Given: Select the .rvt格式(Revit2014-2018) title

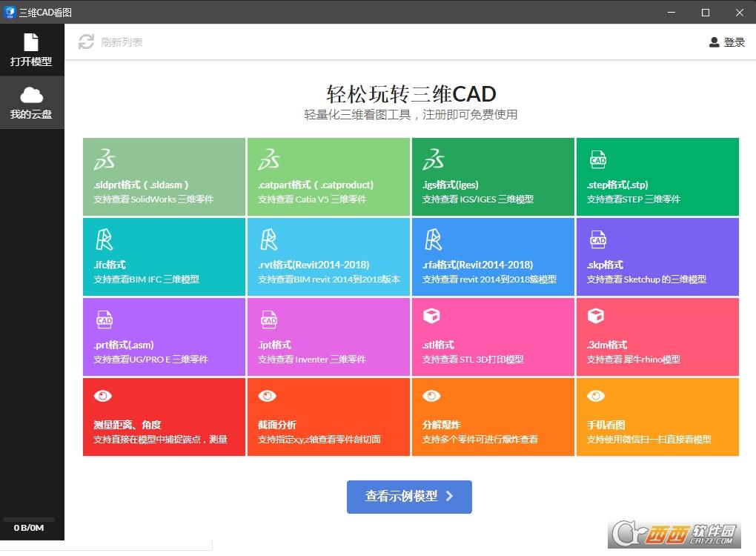Looking at the screenshot, I should click(x=314, y=265).
